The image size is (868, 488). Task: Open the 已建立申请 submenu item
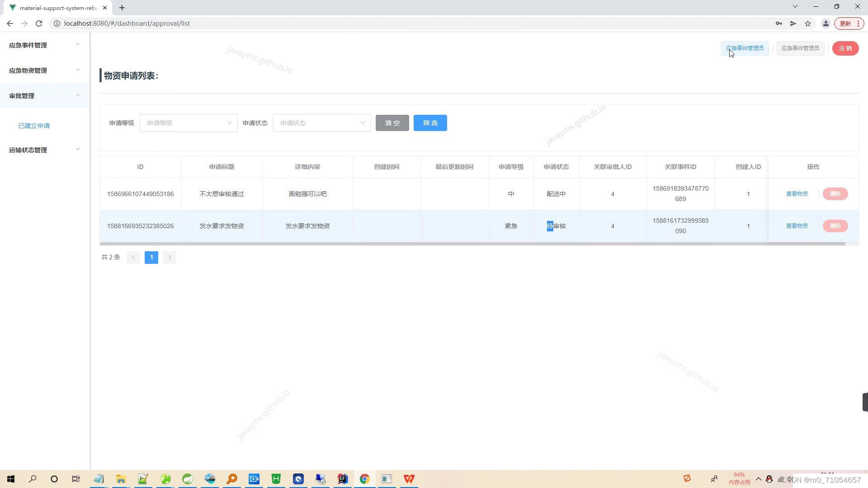tap(34, 126)
